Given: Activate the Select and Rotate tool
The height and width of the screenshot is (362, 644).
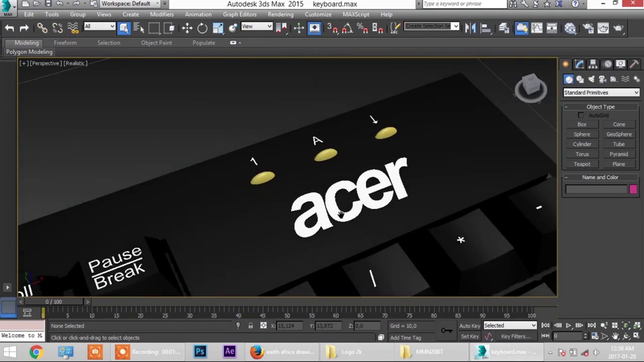Looking at the screenshot, I should point(202,28).
